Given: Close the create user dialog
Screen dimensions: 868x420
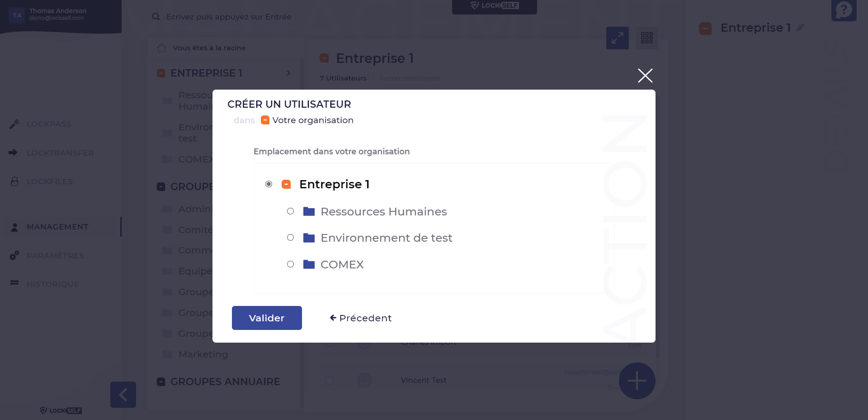Looking at the screenshot, I should pyautogui.click(x=645, y=76).
